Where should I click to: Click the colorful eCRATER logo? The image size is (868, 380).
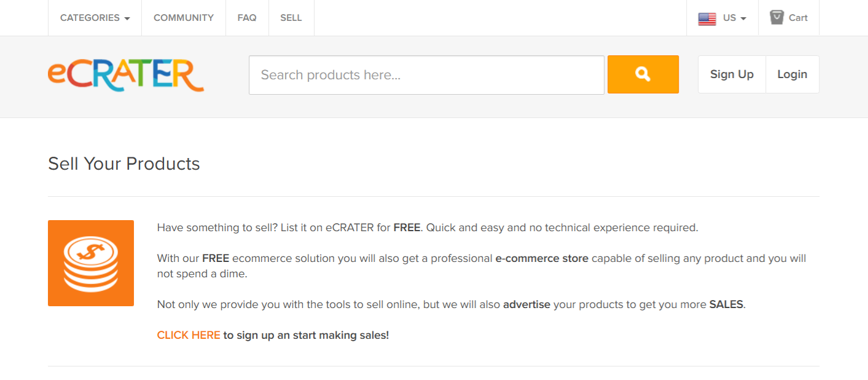[125, 75]
